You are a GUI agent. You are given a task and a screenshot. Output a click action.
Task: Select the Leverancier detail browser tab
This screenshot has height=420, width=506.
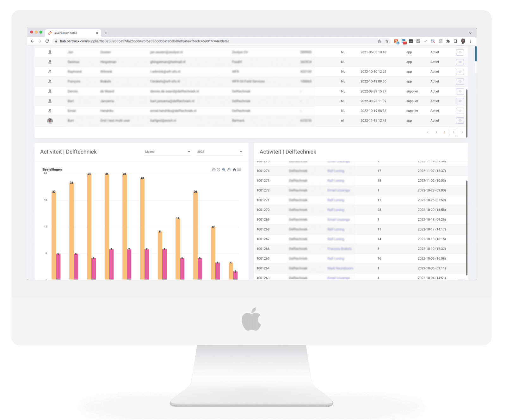pos(73,33)
